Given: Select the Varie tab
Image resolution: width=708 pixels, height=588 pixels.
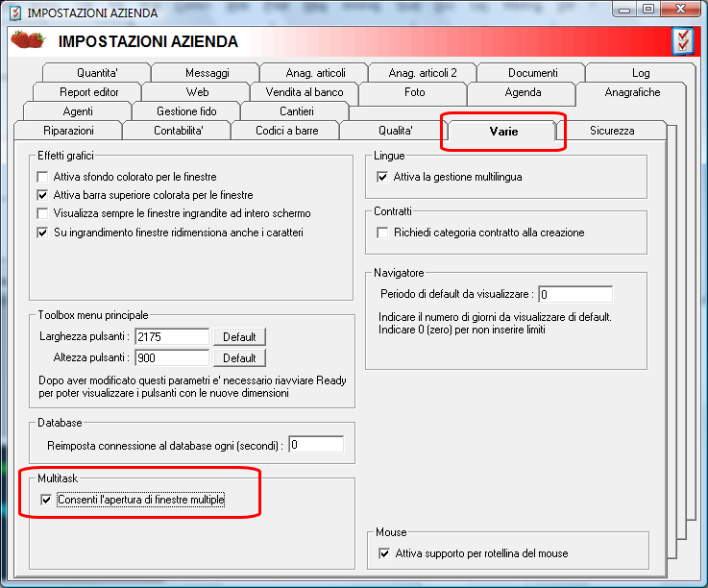Looking at the screenshot, I should tap(503, 131).
